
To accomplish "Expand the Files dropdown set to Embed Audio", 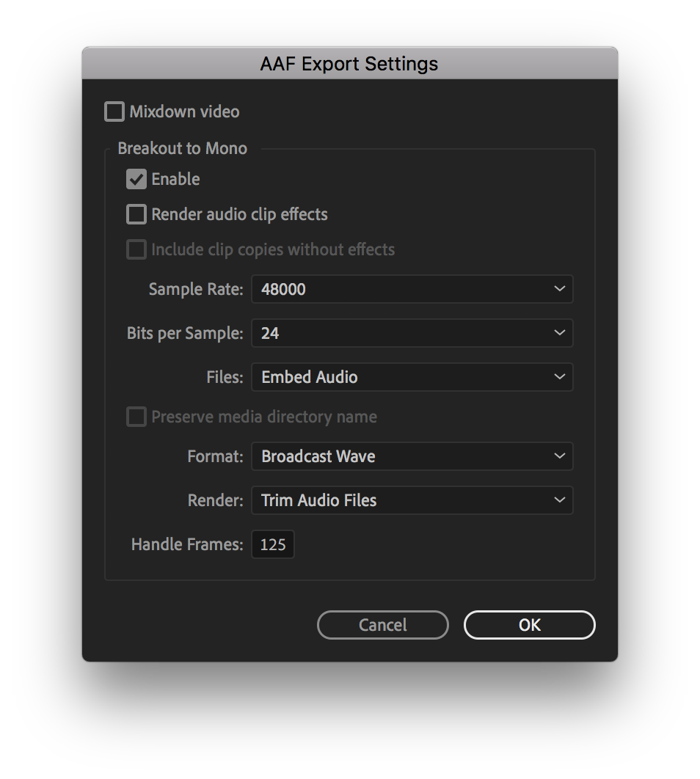I will click(412, 377).
